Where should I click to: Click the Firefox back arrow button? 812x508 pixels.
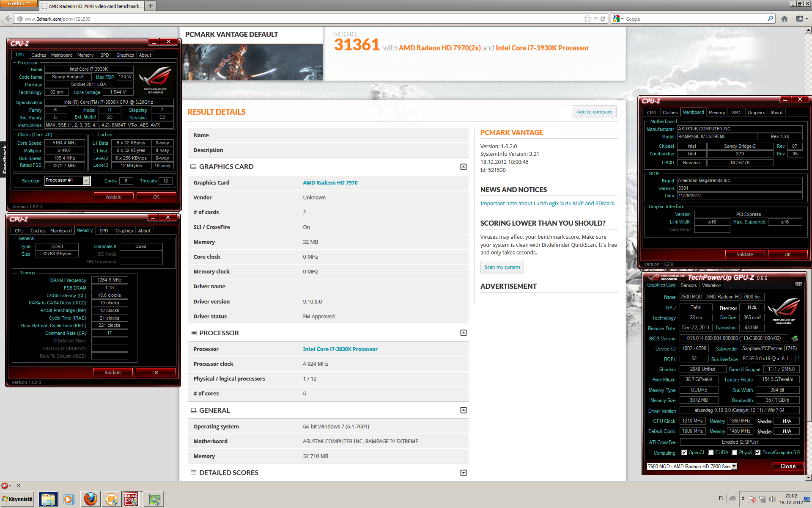tap(8, 19)
